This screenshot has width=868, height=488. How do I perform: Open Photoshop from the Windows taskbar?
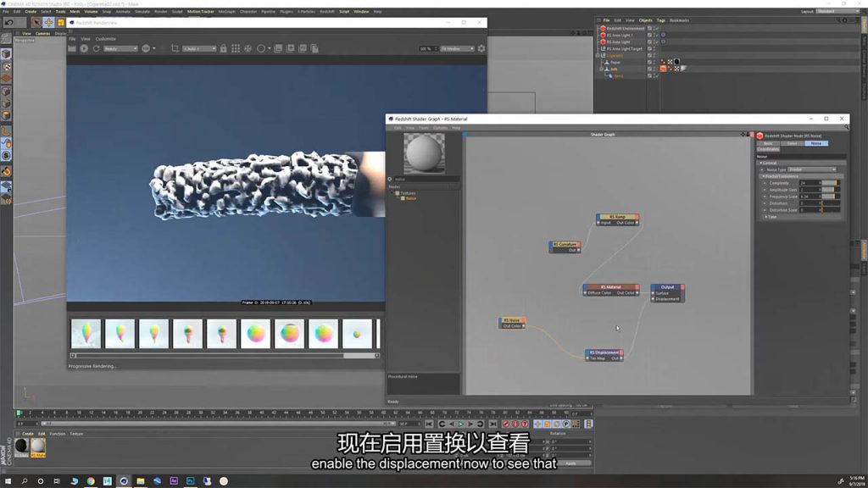[x=191, y=481]
